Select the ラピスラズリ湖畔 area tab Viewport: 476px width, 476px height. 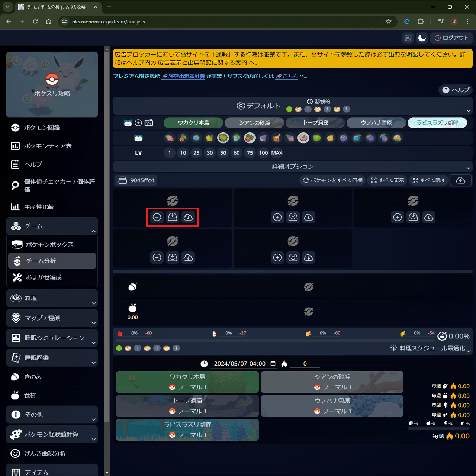(437, 123)
